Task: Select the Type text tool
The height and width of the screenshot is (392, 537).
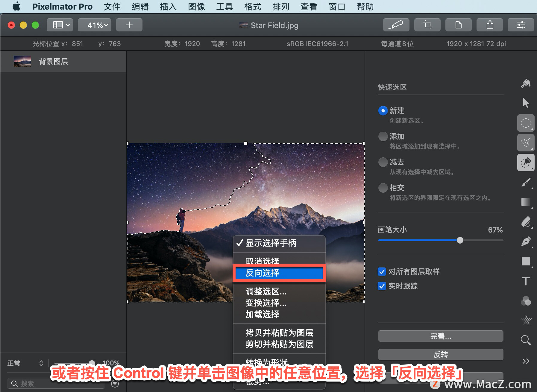Action: tap(526, 281)
